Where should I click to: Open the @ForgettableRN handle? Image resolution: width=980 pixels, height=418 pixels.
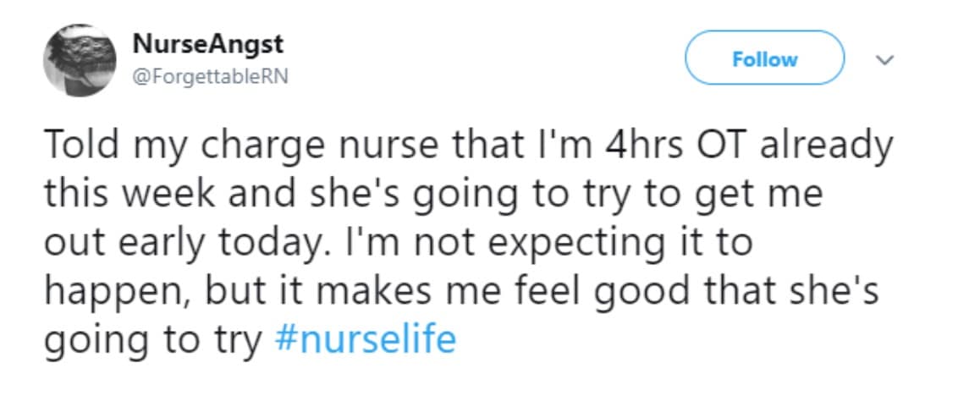pos(211,76)
